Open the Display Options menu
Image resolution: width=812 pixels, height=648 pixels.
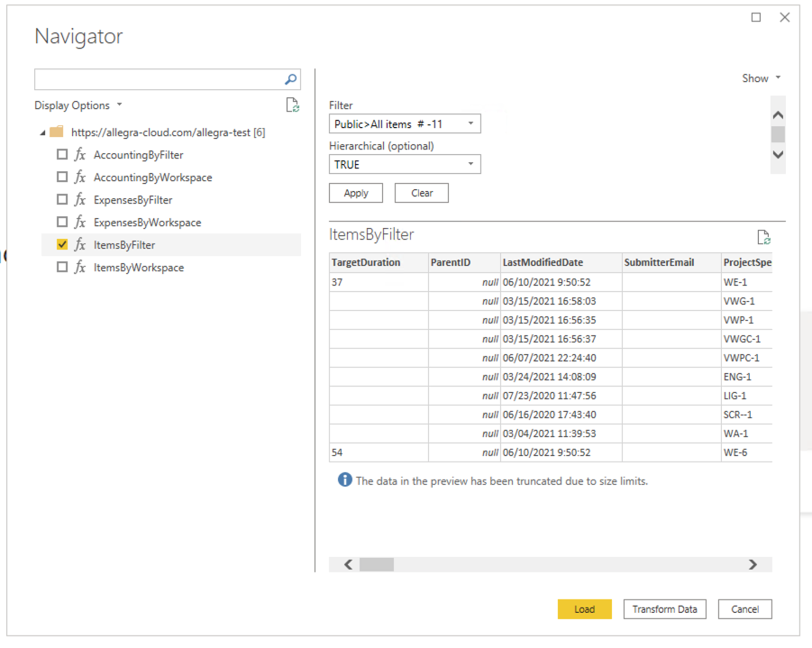[78, 105]
